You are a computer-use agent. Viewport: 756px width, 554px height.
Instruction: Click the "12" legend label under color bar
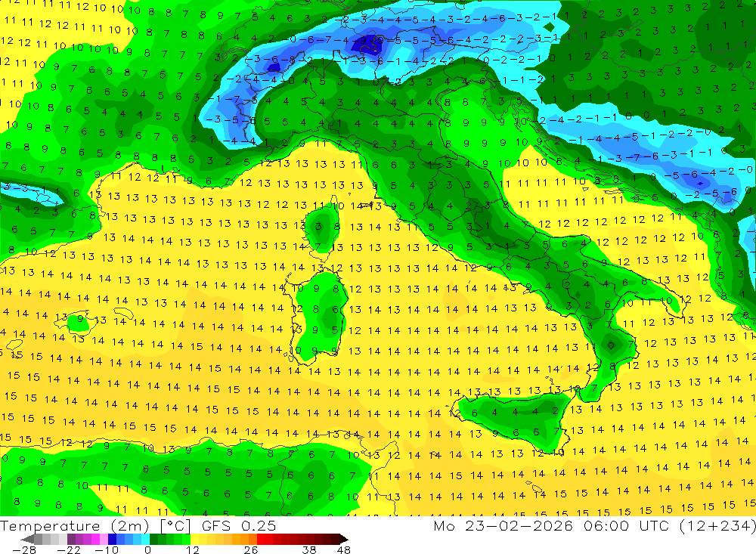point(192,549)
